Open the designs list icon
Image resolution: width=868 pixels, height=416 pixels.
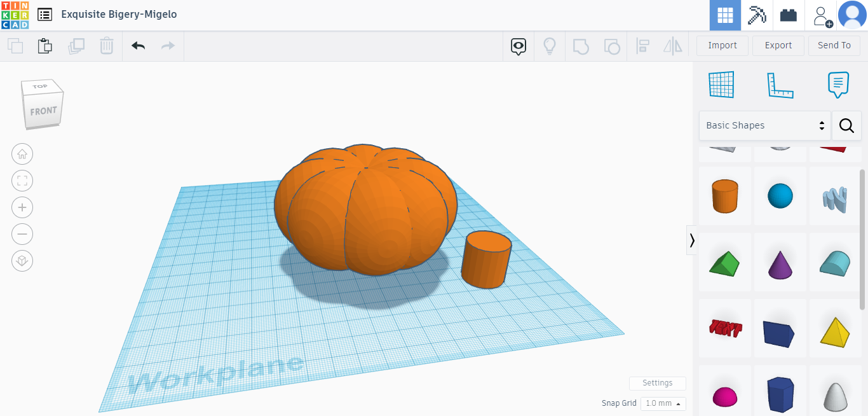[x=45, y=15]
